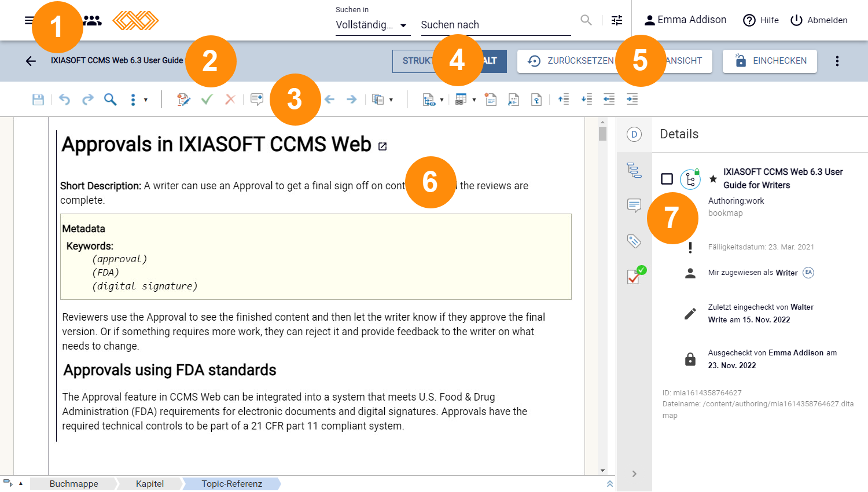Undo the last edit
This screenshot has height=492, width=868.
click(64, 100)
